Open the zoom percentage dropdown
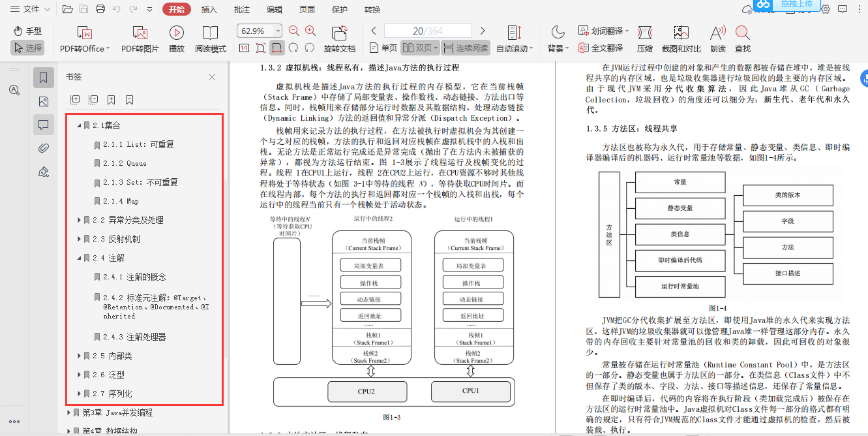The height and width of the screenshot is (436, 868). point(277,29)
